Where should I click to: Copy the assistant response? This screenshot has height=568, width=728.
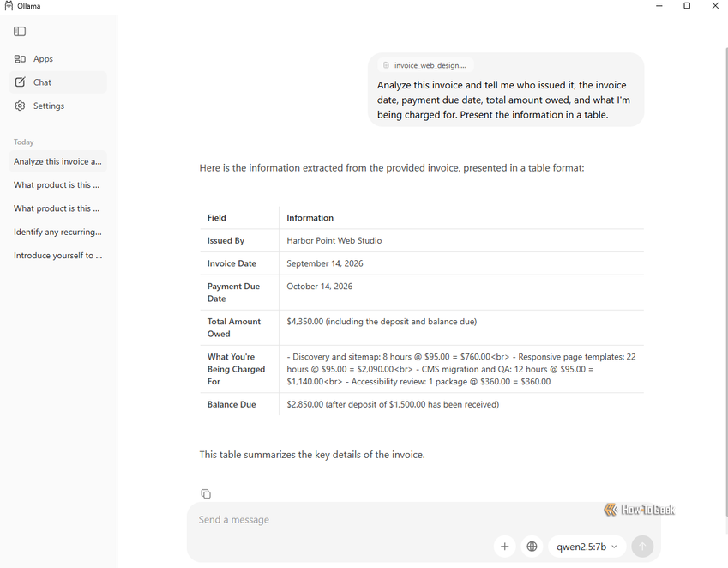(206, 493)
